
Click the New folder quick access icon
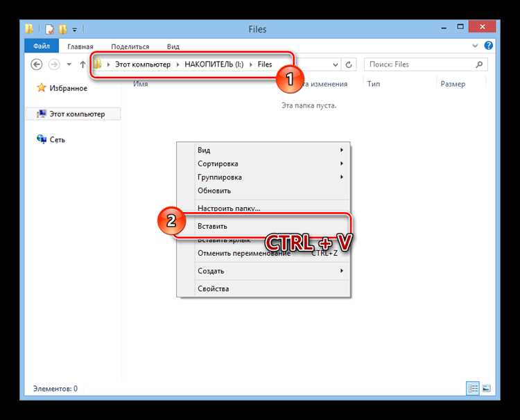62,29
